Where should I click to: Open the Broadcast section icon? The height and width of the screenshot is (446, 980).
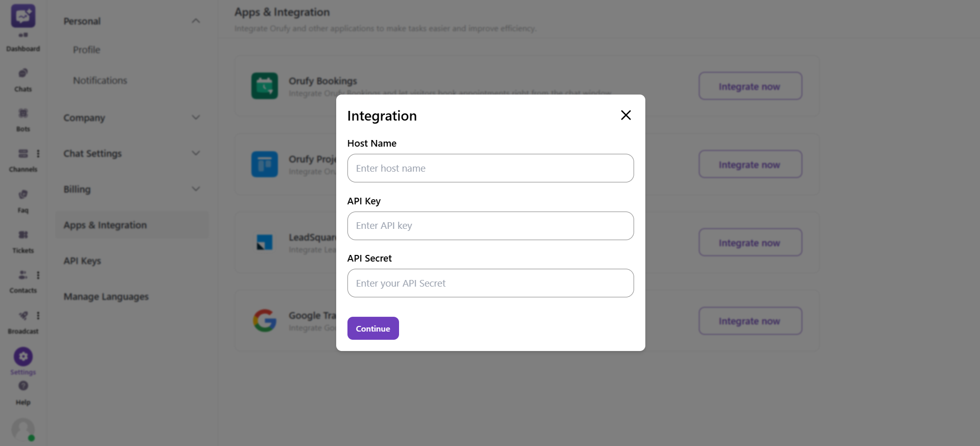click(x=23, y=315)
